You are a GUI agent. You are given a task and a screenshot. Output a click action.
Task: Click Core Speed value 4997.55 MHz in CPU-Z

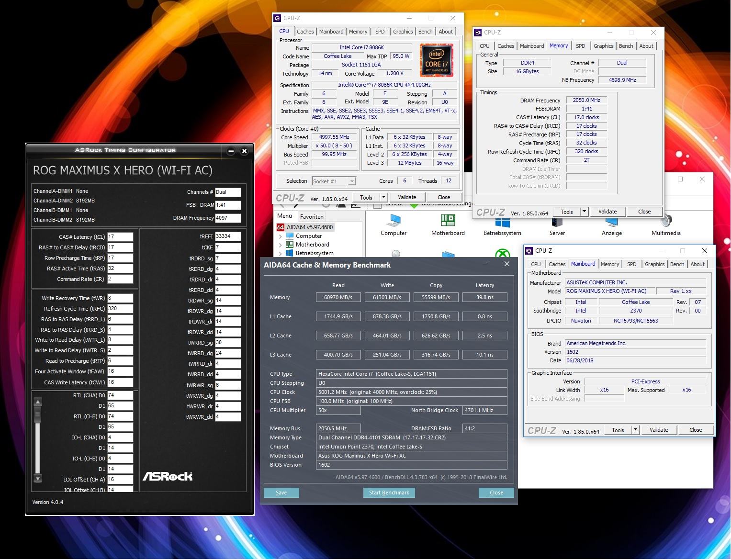click(334, 137)
